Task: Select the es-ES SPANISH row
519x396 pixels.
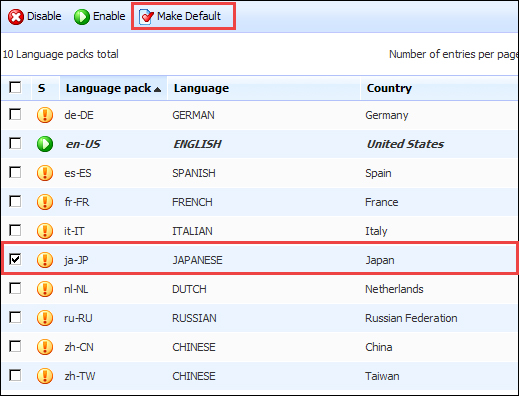Action: [259, 173]
